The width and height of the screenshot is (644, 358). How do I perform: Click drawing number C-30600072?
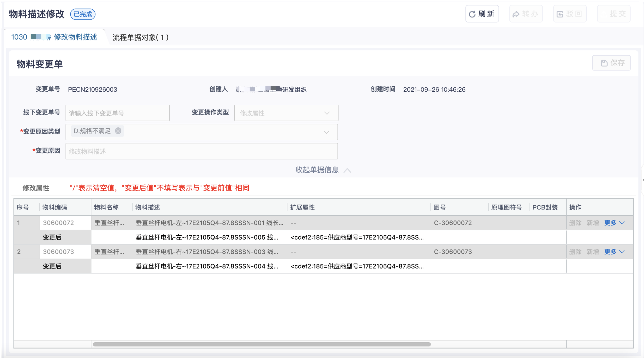point(453,223)
